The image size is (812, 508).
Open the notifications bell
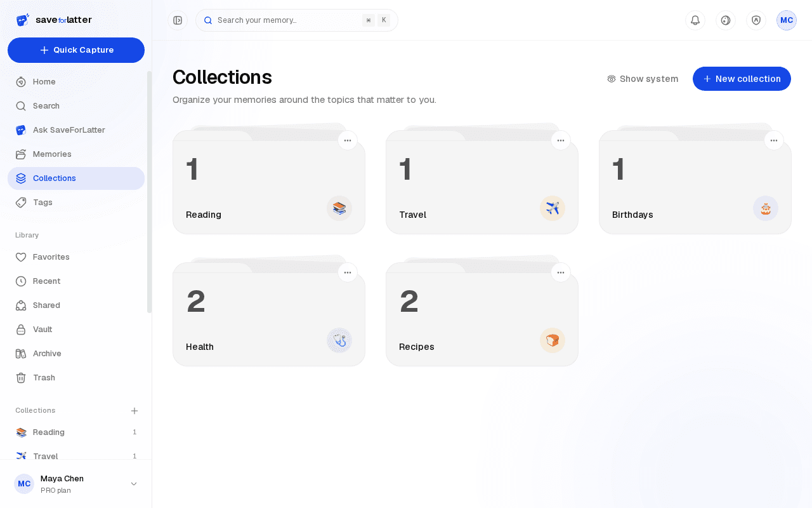click(695, 20)
